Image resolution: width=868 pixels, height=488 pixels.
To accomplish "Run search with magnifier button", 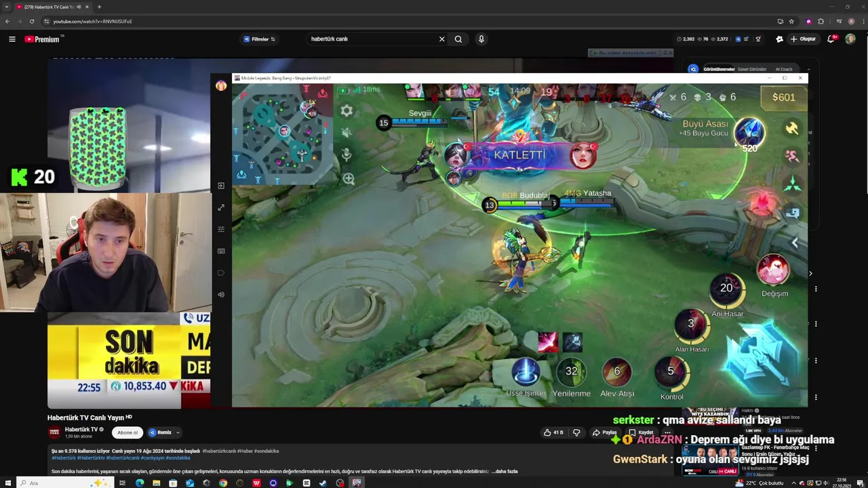I will [458, 39].
